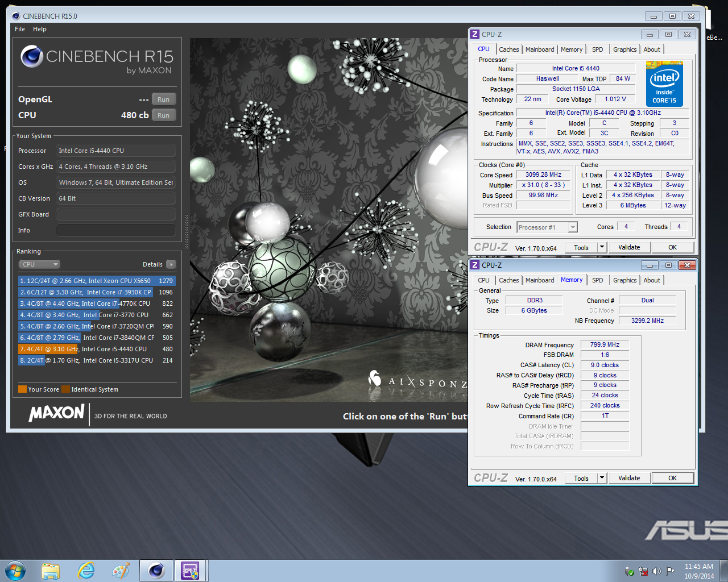The height and width of the screenshot is (582, 728).
Task: Click Validate in upper CPU-Z window
Action: coord(629,247)
